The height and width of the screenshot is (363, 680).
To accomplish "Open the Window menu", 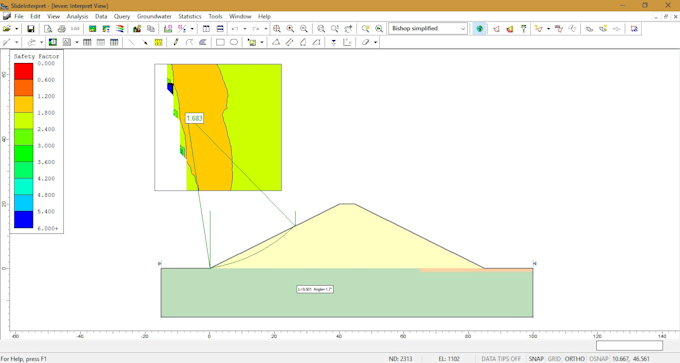I will (x=240, y=16).
